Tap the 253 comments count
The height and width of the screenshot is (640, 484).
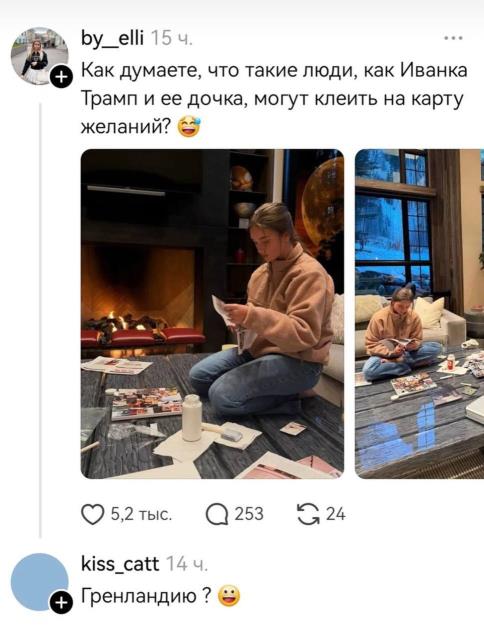249,514
